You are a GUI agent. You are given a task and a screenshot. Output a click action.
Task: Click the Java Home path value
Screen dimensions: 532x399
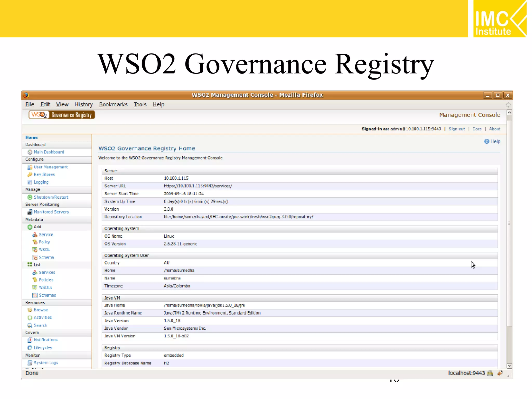pos(204,305)
